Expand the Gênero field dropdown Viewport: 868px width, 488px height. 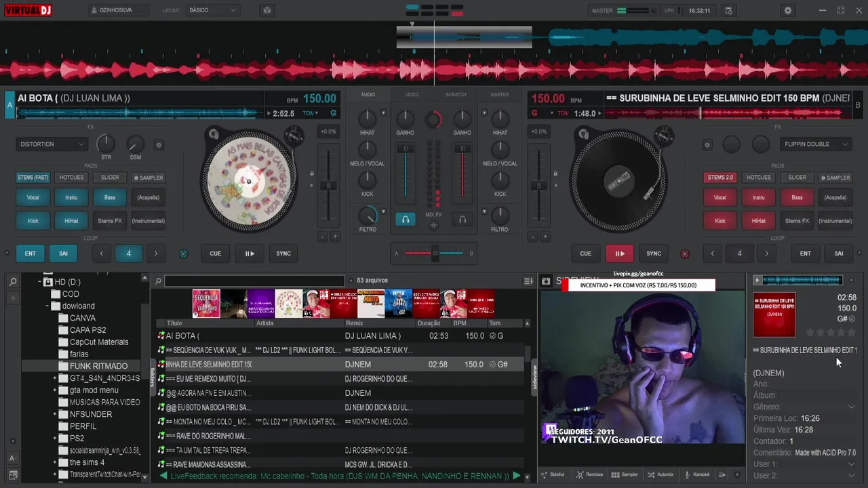pyautogui.click(x=852, y=407)
